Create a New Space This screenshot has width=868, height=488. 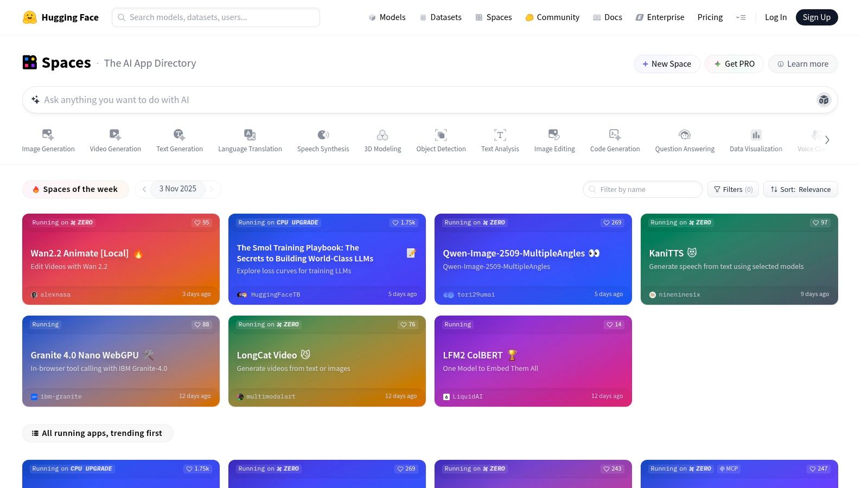(666, 64)
